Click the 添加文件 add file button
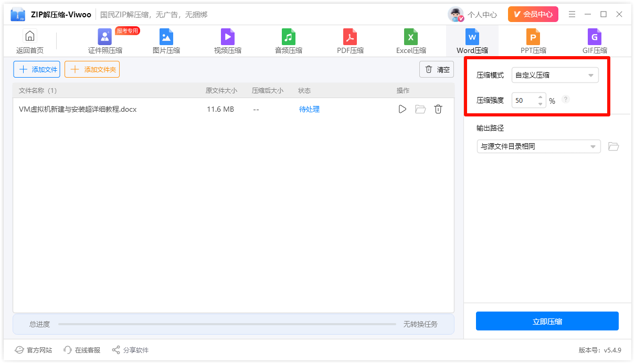Screen dimensions: 635x364 (37, 69)
